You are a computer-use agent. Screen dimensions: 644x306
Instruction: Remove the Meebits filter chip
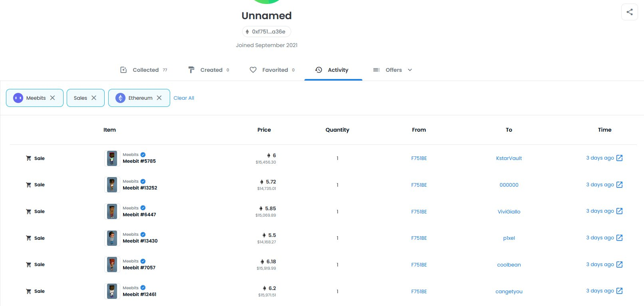(x=52, y=98)
